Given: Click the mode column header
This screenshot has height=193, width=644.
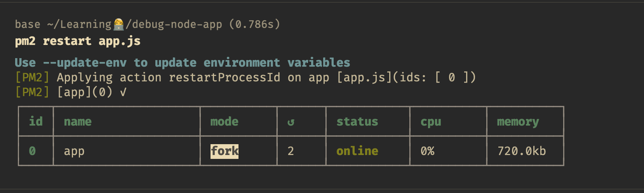Looking at the screenshot, I should pos(225,121).
